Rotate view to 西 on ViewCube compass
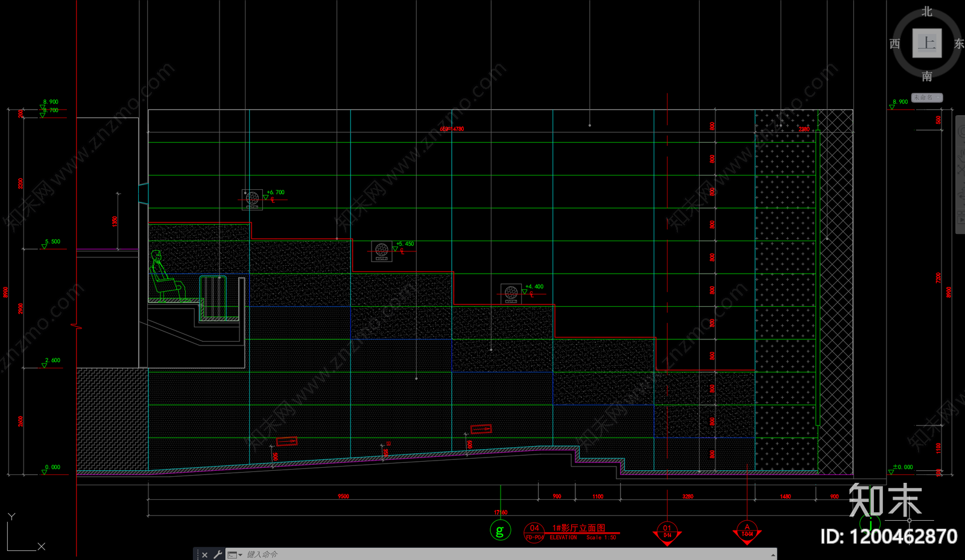Image resolution: width=965 pixels, height=560 pixels. (895, 43)
